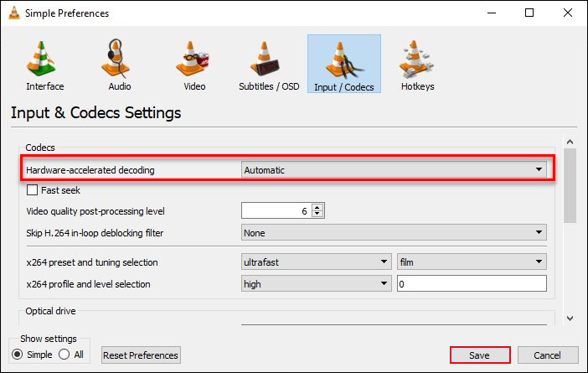Open Skip H.264 in-loop deblocking filter dropdown

pyautogui.click(x=394, y=233)
